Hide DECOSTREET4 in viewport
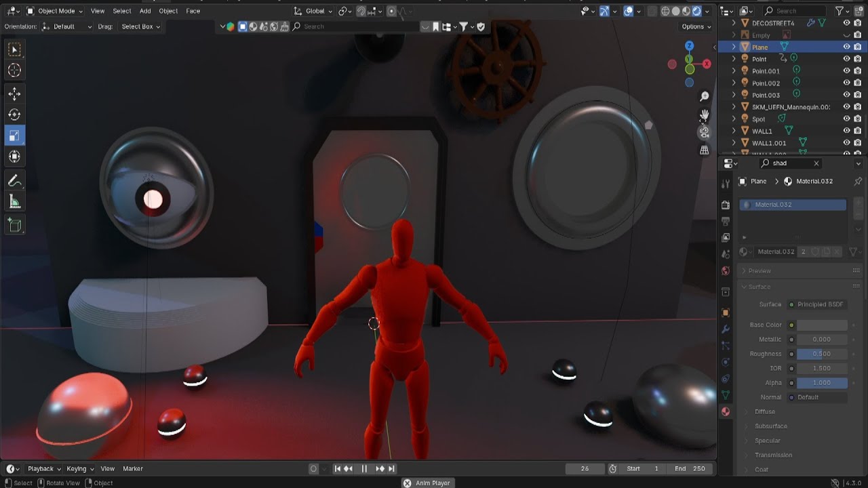 pos(846,23)
